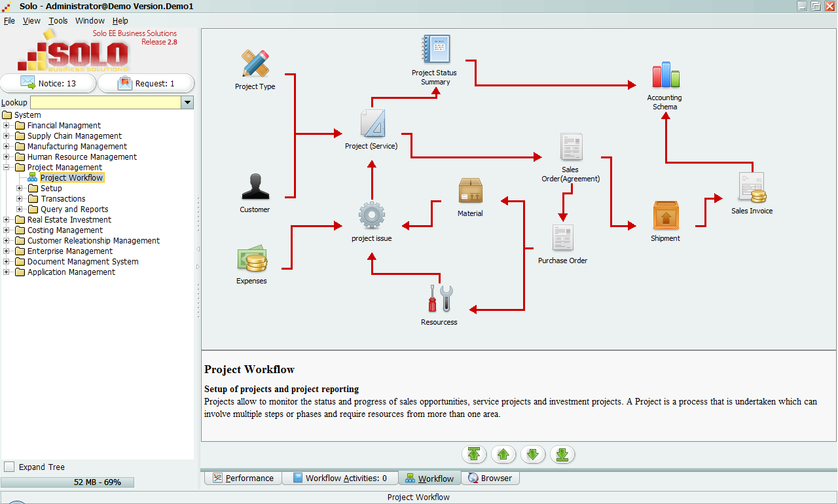
Task: Click the Request: 1 button
Action: pos(146,83)
